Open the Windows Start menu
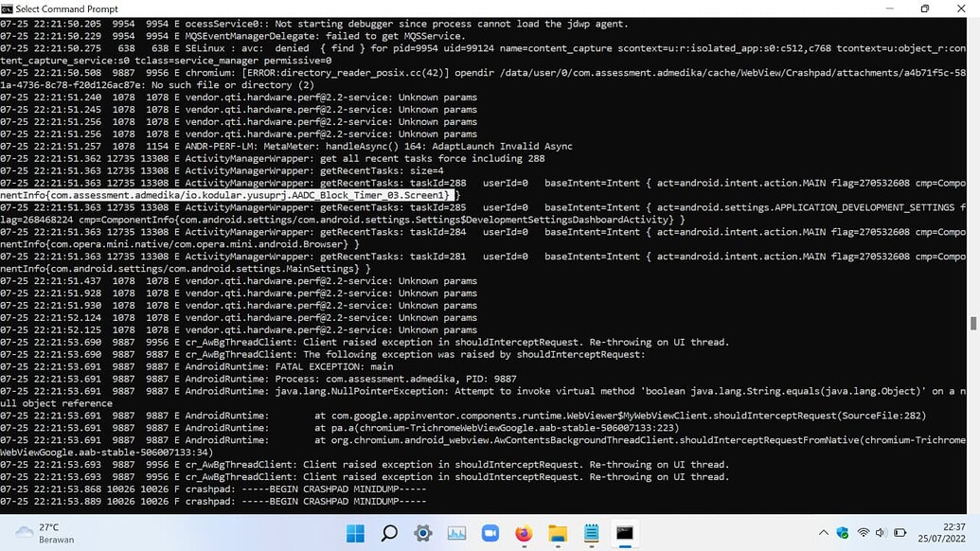The height and width of the screenshot is (551, 980). click(355, 534)
